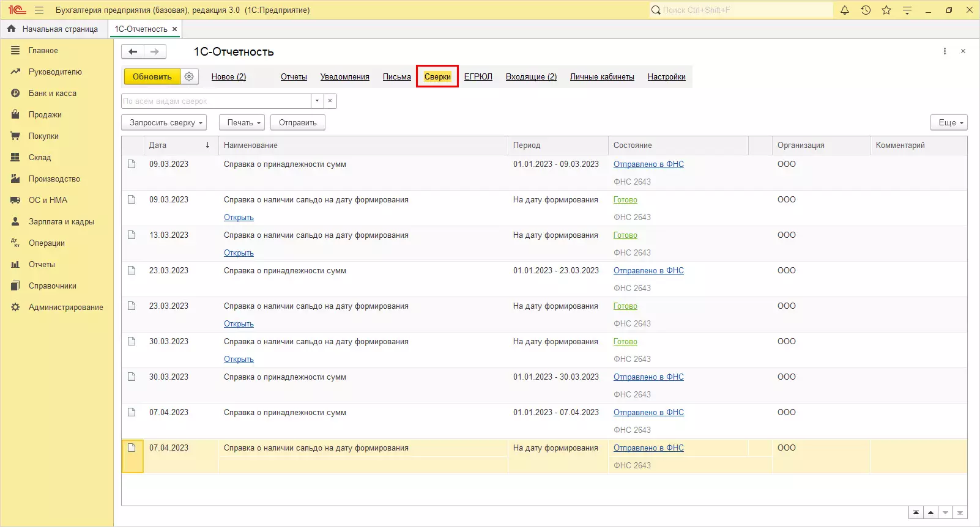This screenshot has width=980, height=527.
Task: Open favorites star icon
Action: point(886,10)
